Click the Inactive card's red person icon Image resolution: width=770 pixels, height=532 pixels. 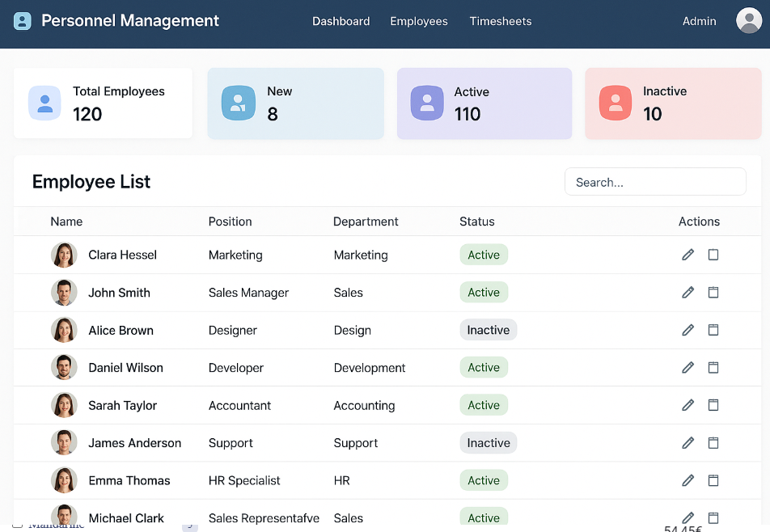pos(616,103)
